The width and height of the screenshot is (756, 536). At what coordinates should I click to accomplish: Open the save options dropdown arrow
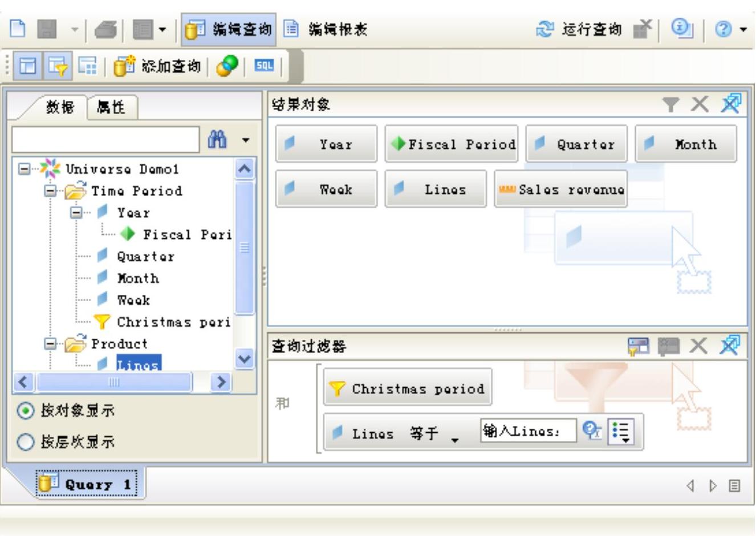pyautogui.click(x=75, y=29)
